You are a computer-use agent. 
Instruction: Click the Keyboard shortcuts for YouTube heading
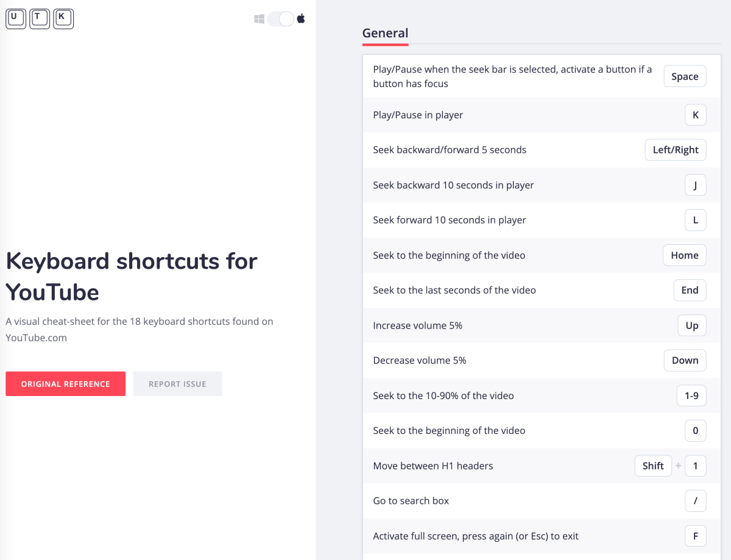pos(132,277)
